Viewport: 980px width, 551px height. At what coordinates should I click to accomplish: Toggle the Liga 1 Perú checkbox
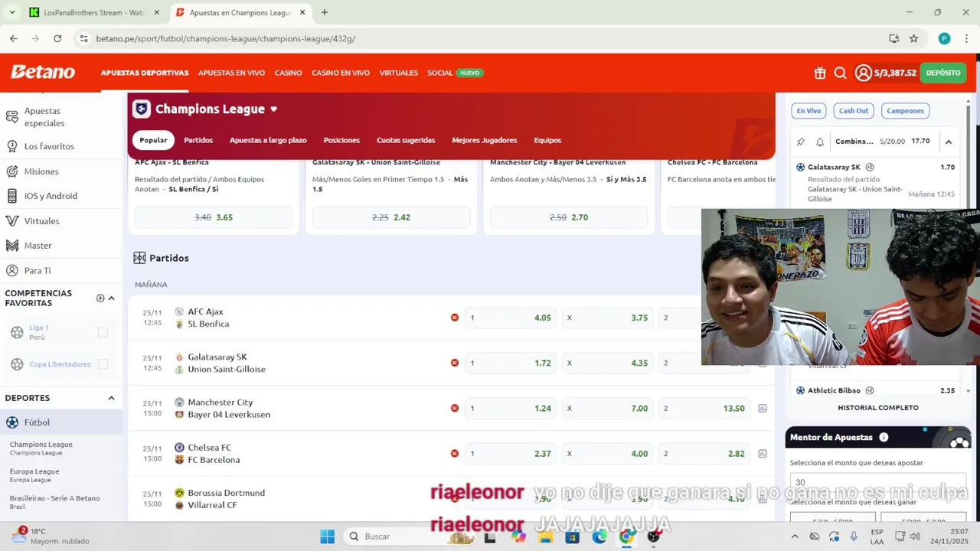pyautogui.click(x=103, y=332)
